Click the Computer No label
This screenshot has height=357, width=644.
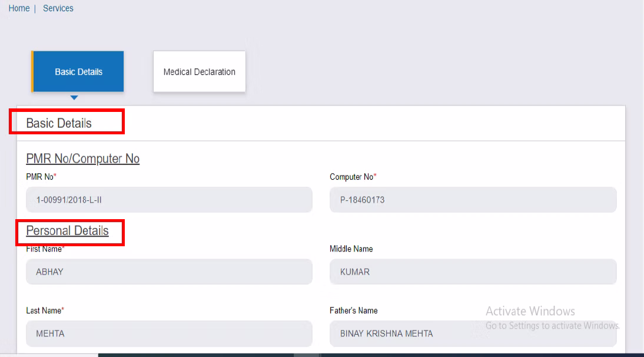(353, 177)
